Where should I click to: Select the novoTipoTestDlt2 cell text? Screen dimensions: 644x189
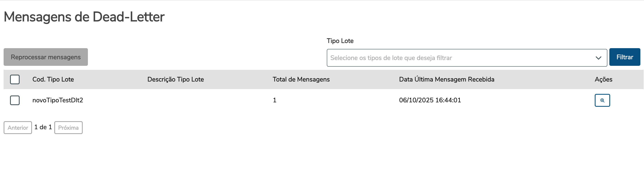coord(58,100)
